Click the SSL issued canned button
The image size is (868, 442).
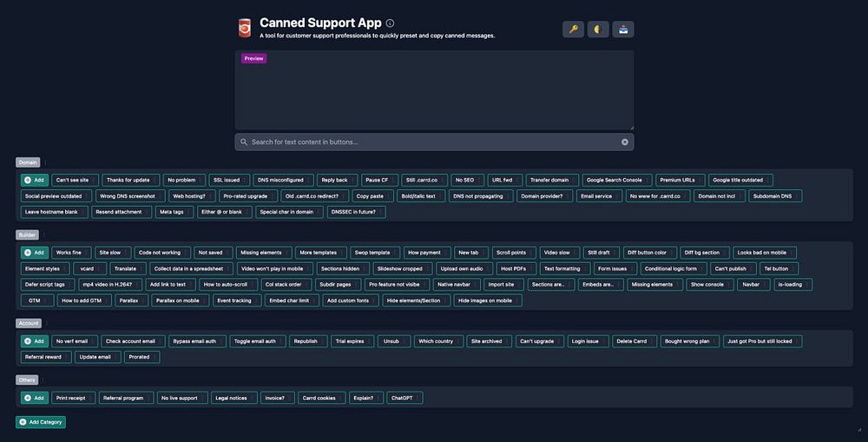click(229, 180)
